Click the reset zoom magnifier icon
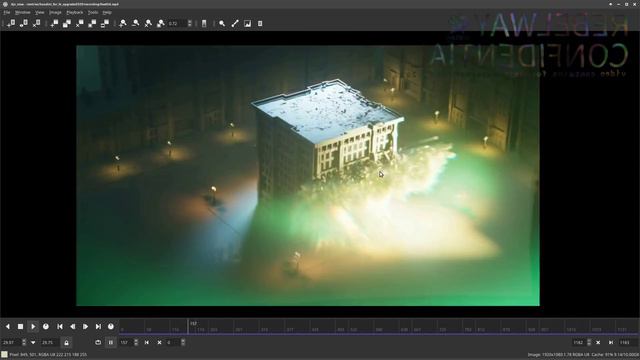This screenshot has height=360, width=640. (148, 23)
